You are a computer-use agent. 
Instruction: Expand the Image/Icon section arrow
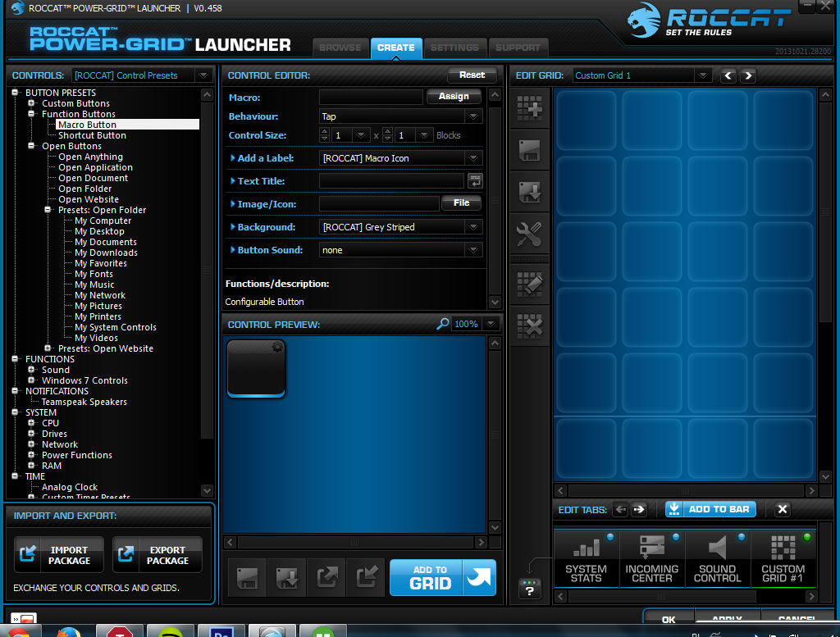[x=232, y=204]
